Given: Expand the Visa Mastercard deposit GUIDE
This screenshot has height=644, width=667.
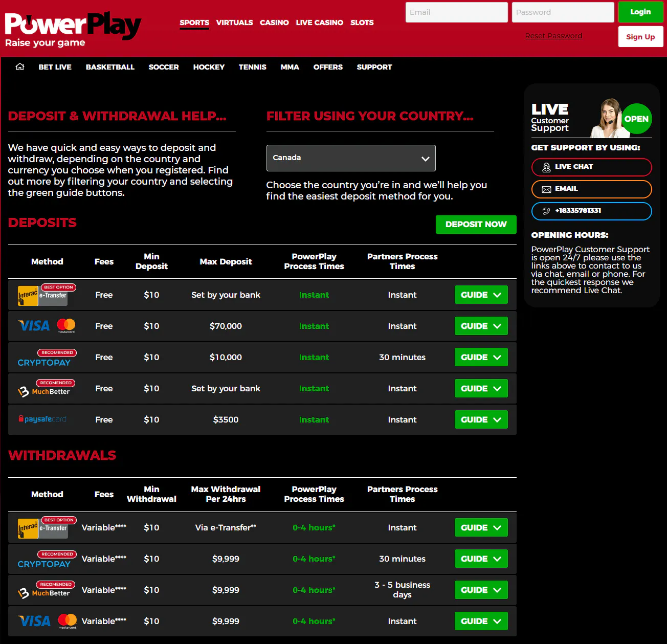Looking at the screenshot, I should 481,326.
